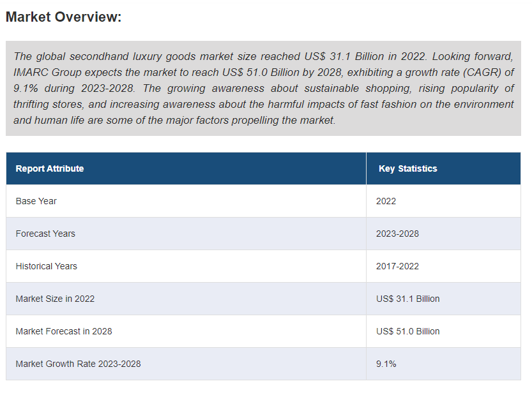Image resolution: width=532 pixels, height=395 pixels.
Task: Select the Base Year row label
Action: [36, 201]
